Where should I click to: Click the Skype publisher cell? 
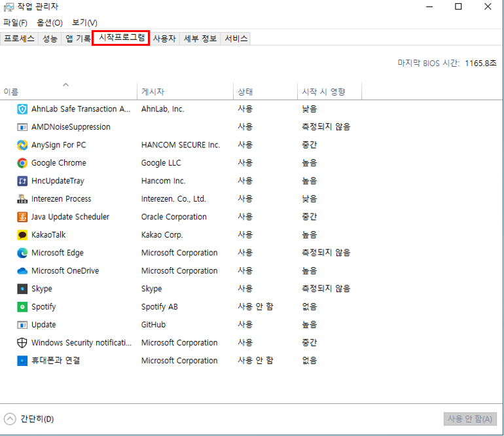pyautogui.click(x=151, y=289)
